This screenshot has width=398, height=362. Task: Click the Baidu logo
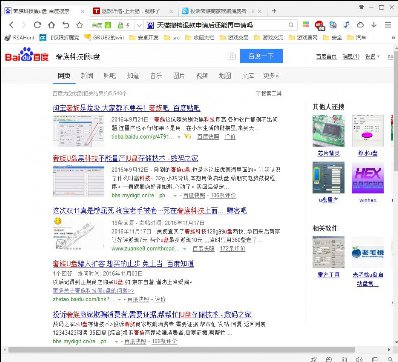click(27, 55)
